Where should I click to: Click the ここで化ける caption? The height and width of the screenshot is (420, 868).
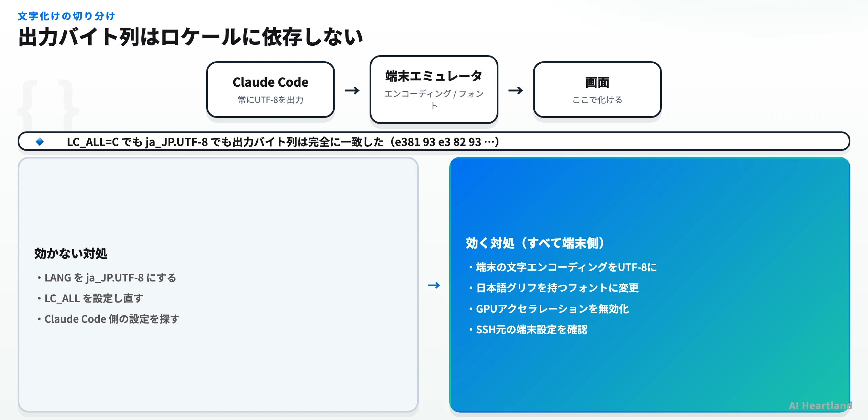point(597,100)
